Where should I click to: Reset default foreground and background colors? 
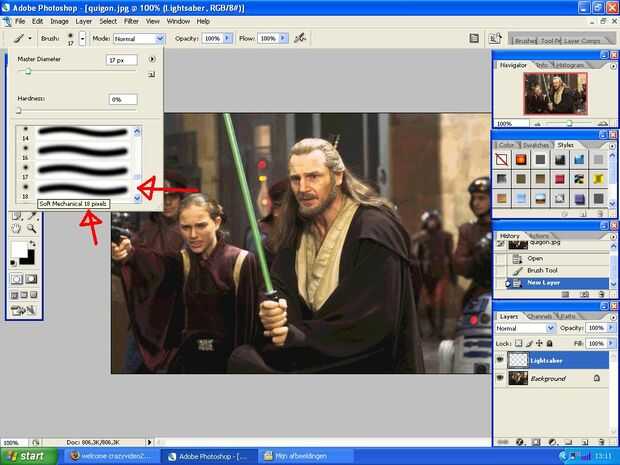(x=13, y=263)
